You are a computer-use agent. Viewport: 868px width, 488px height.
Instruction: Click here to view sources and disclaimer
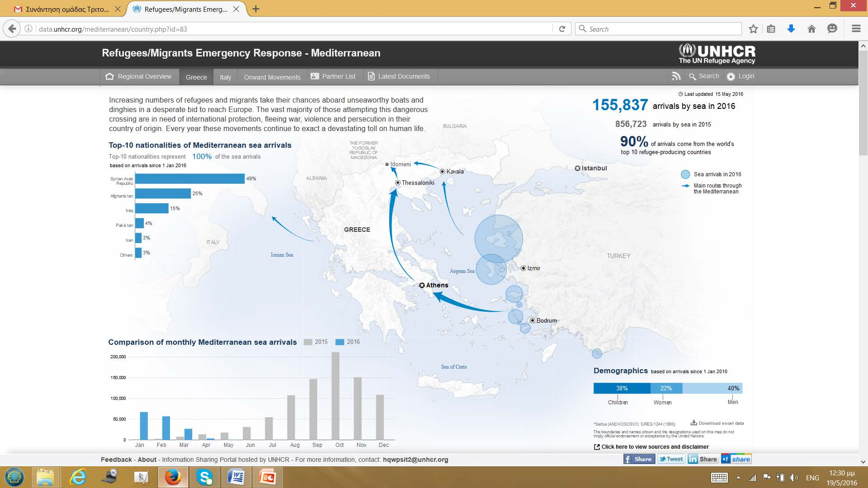[651, 447]
